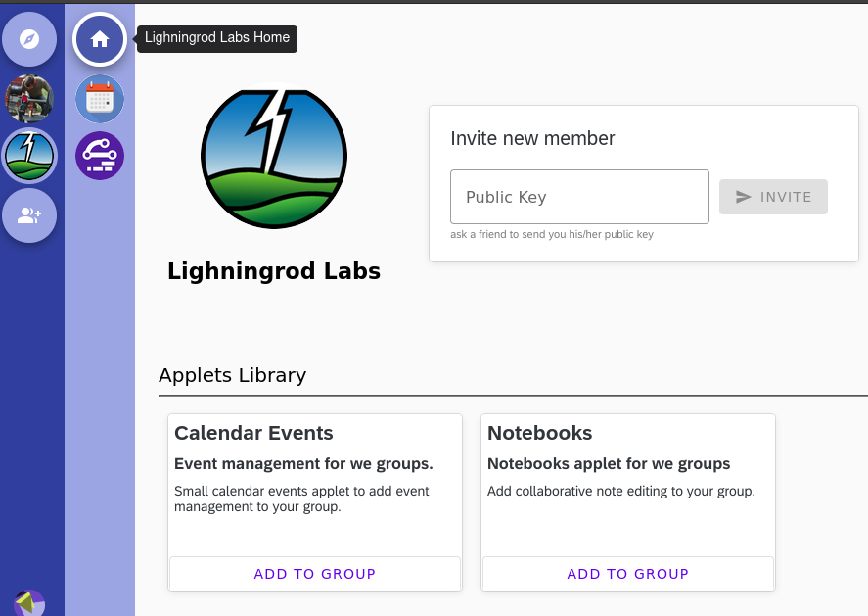Focus the Public Key input field
The width and height of the screenshot is (868, 616).
579,197
